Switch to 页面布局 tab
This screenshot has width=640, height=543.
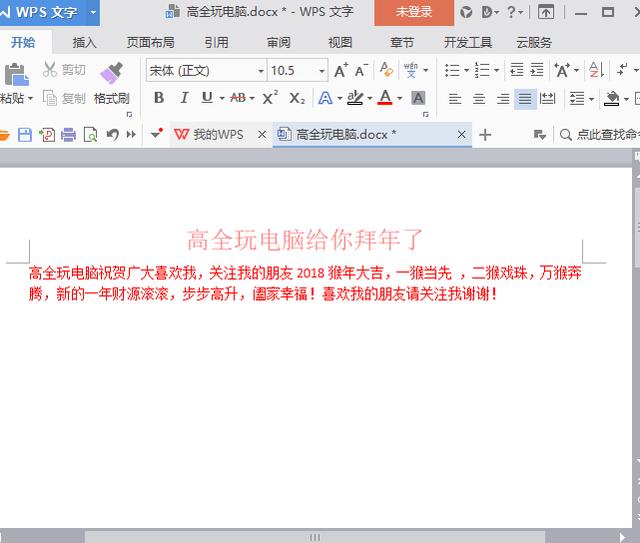coord(151,42)
